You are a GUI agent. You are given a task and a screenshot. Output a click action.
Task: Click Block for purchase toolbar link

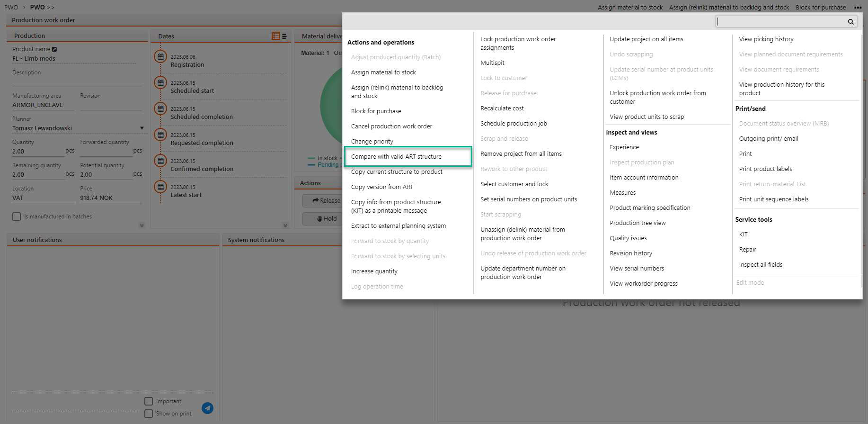(x=821, y=8)
